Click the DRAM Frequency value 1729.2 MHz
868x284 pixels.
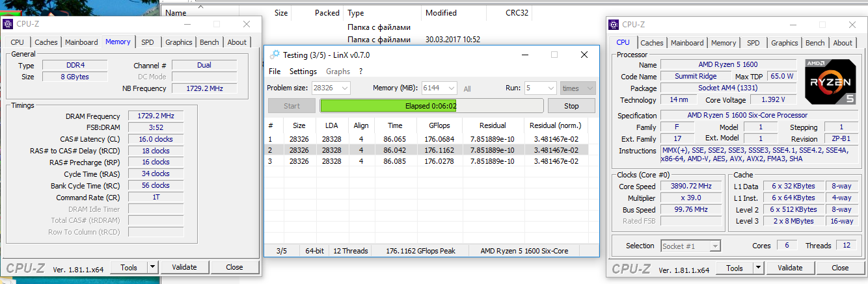[x=156, y=116]
